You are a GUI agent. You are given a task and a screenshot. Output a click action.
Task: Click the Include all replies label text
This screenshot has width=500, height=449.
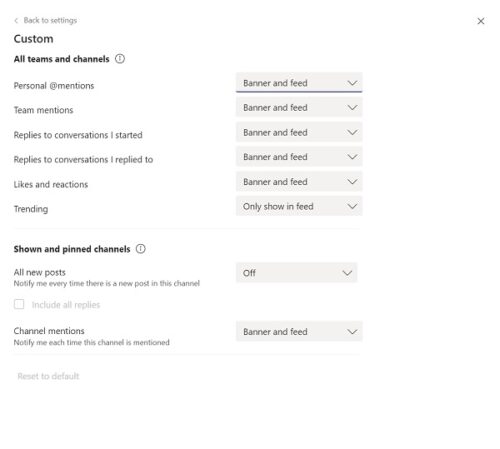pyautogui.click(x=66, y=305)
